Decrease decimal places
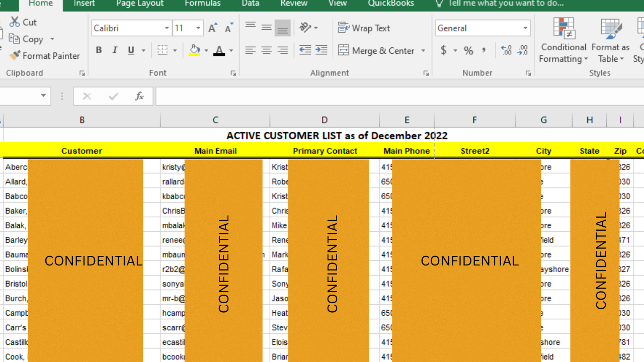 click(x=523, y=50)
